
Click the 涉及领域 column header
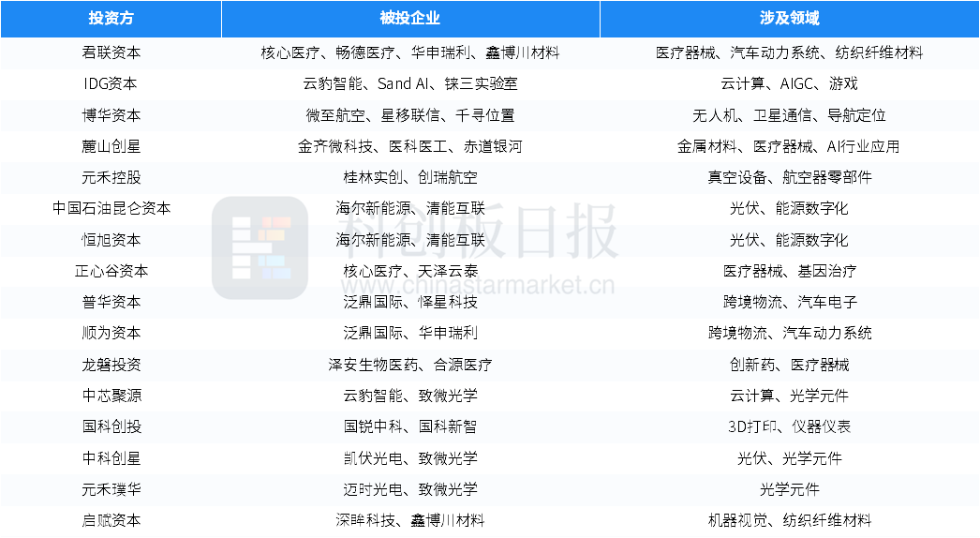tap(790, 19)
